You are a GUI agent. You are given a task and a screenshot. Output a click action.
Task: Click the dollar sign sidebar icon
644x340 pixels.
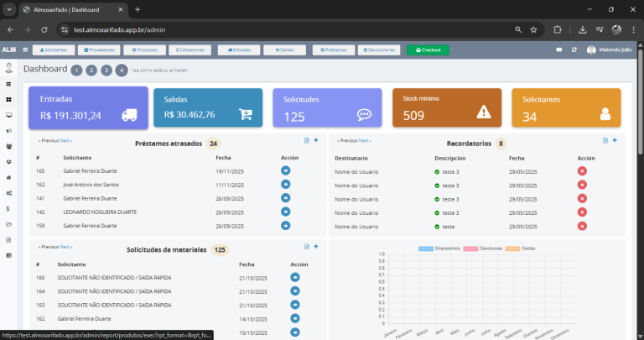pos(8,207)
